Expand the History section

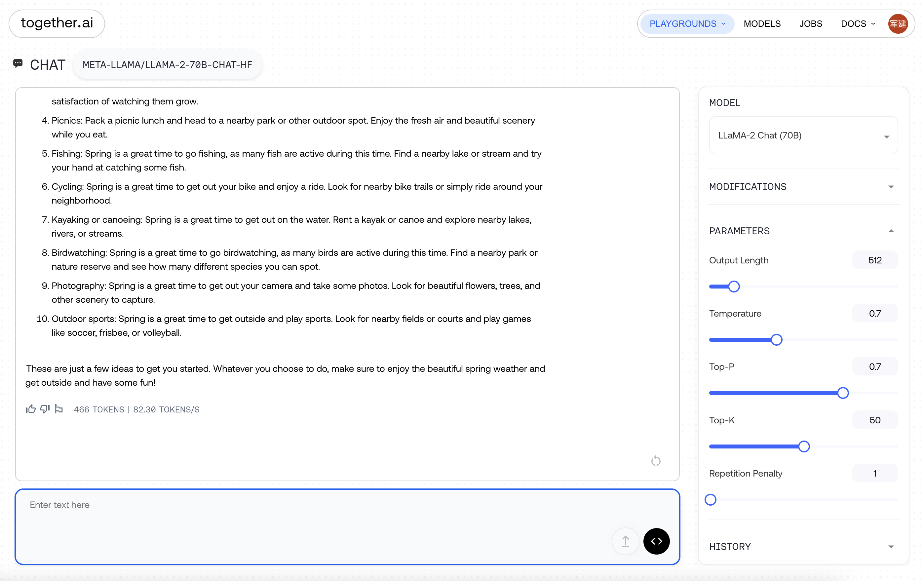(x=803, y=546)
